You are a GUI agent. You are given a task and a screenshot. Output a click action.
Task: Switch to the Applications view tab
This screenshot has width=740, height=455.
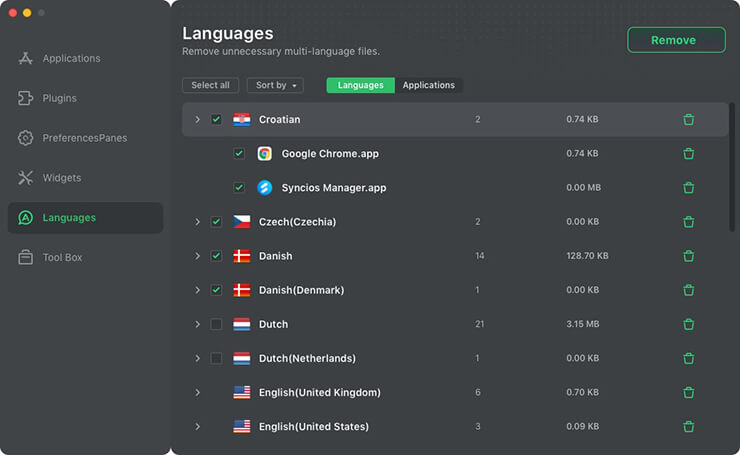click(429, 85)
